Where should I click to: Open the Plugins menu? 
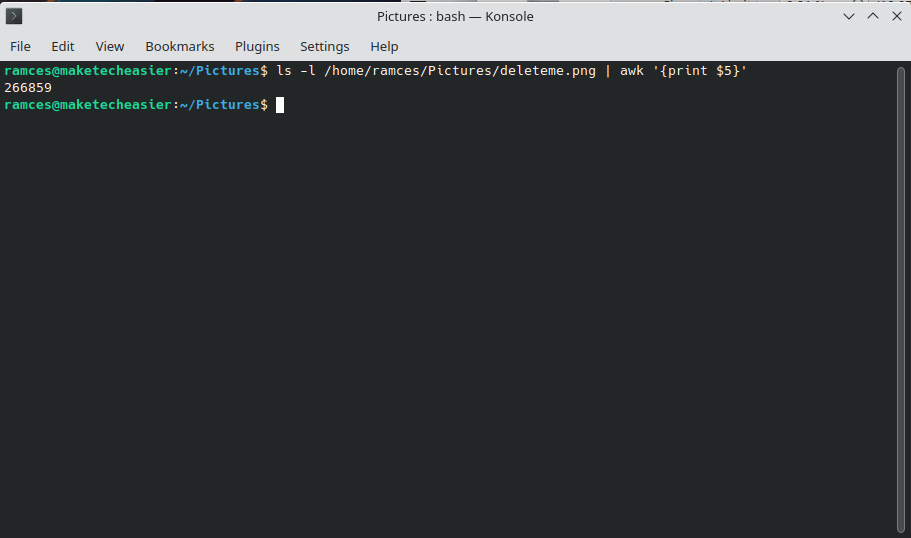pos(257,46)
